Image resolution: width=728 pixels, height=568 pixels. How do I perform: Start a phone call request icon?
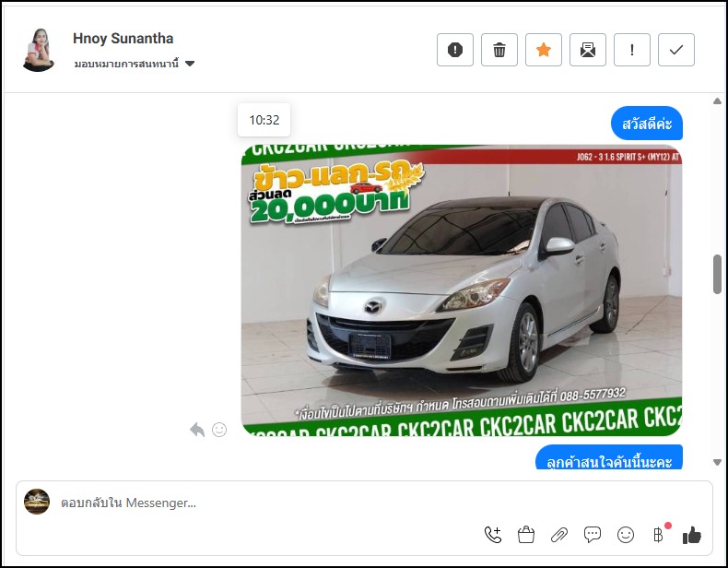(493, 535)
